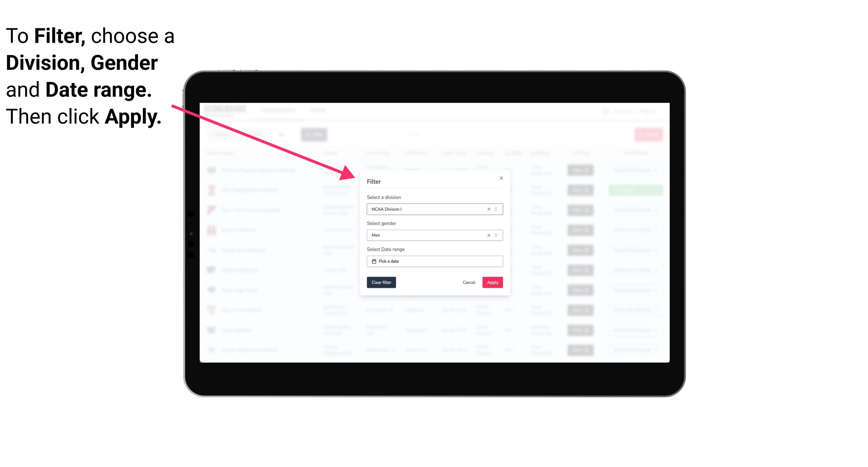Screen dimensions: 868x467
Task: Select NCAA Division I from division field
Action: (x=434, y=209)
